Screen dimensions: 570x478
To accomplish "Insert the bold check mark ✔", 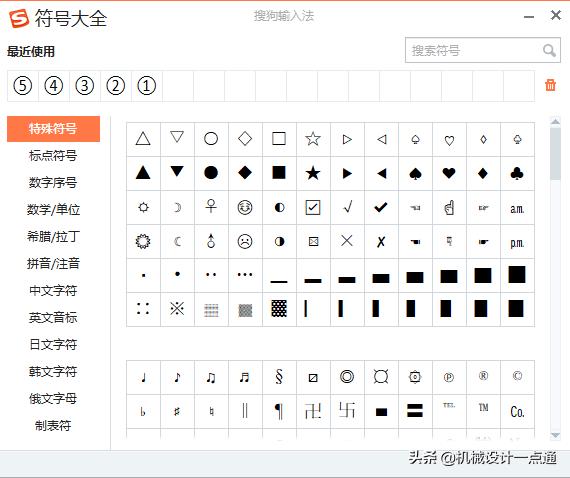I will 381,207.
